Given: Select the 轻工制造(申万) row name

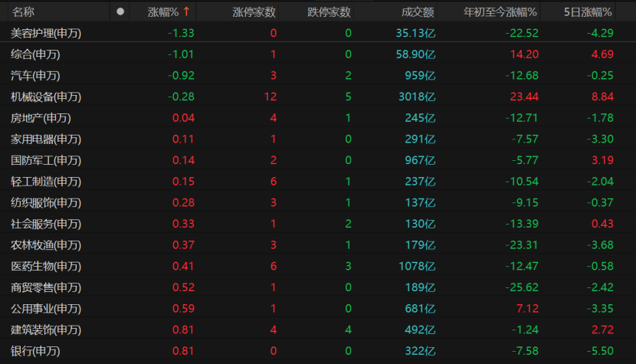Looking at the screenshot, I should pyautogui.click(x=46, y=182).
